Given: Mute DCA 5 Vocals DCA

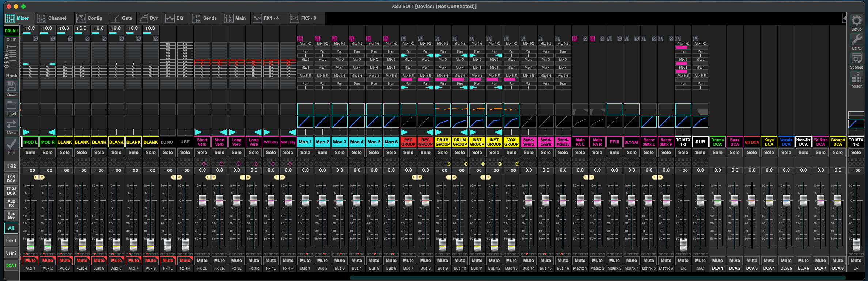Looking at the screenshot, I should coord(786,261).
